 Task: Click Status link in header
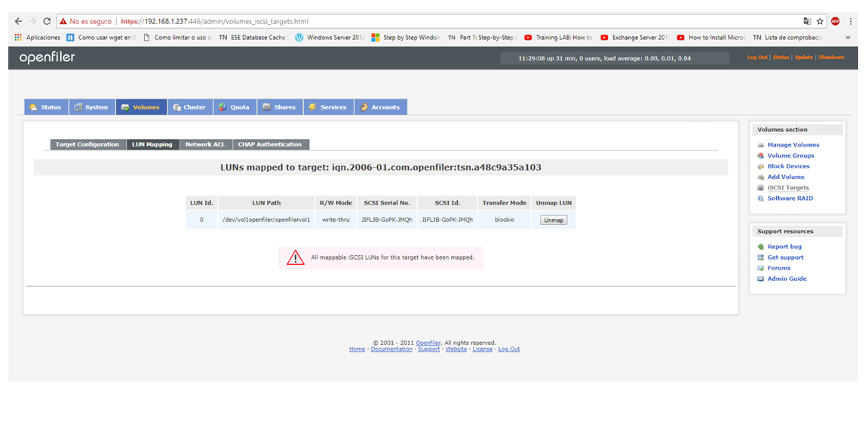click(x=781, y=57)
